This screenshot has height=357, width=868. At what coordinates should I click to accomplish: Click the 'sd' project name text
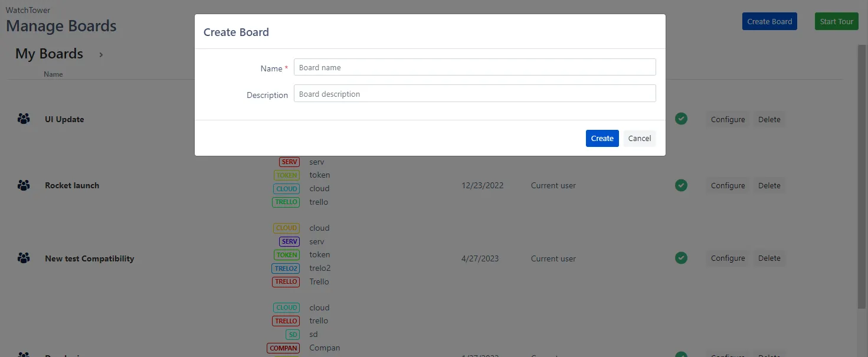click(x=313, y=334)
